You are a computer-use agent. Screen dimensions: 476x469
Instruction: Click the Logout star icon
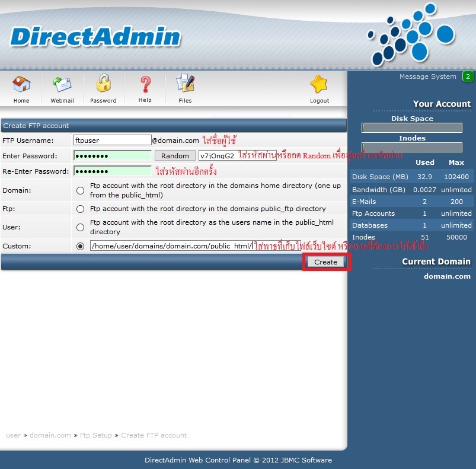pyautogui.click(x=319, y=84)
